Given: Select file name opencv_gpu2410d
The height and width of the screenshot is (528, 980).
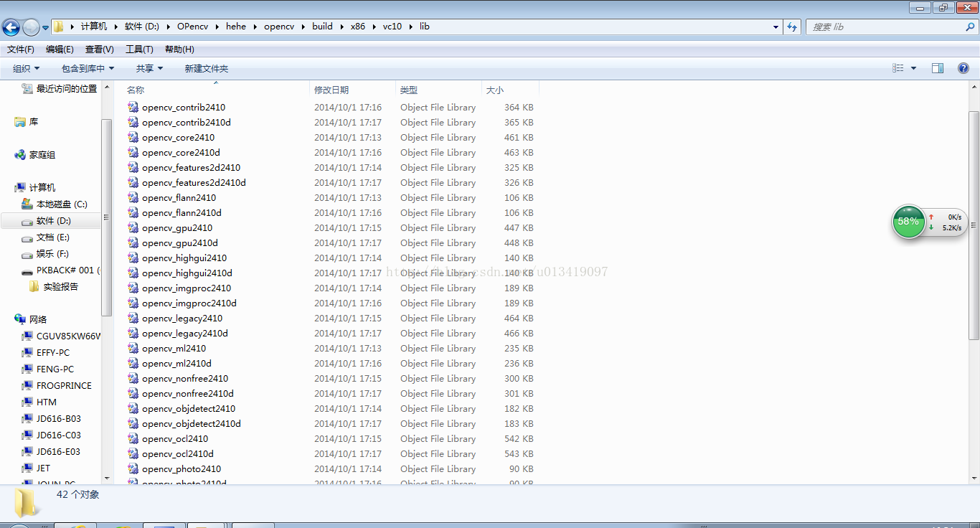Looking at the screenshot, I should coord(180,242).
